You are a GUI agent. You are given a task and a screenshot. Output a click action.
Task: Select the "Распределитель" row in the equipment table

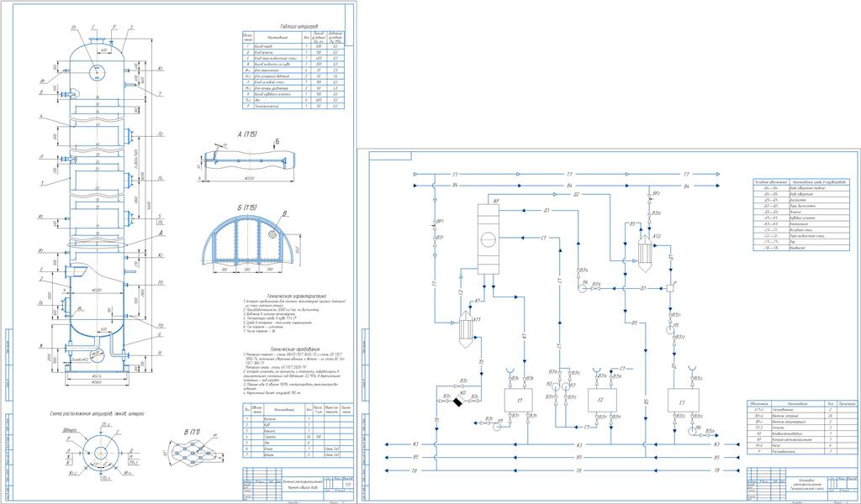point(801,451)
